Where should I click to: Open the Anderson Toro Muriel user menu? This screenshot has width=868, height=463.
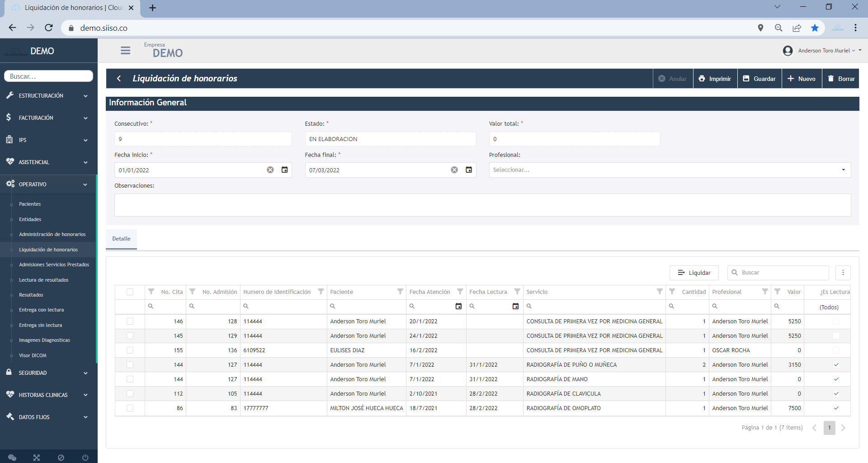[822, 51]
